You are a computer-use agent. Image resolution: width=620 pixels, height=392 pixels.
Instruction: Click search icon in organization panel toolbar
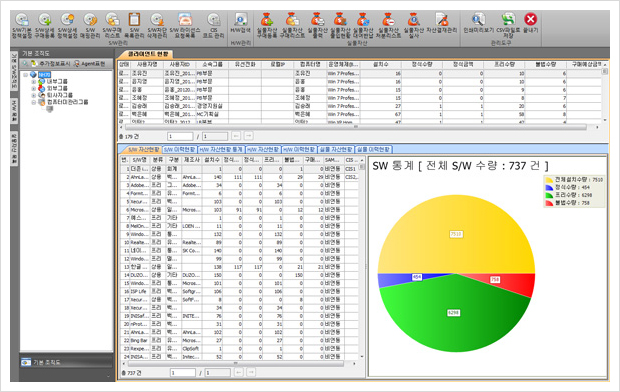[25, 64]
